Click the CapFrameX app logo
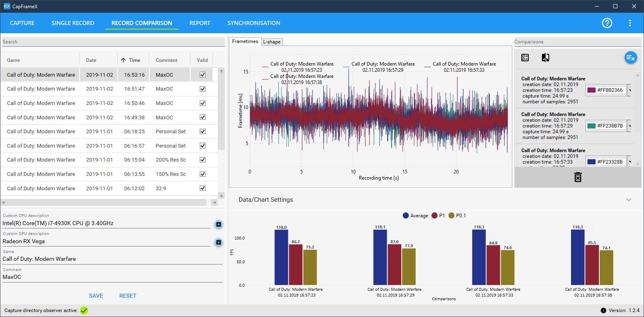The width and height of the screenshot is (644, 317). [x=7, y=6]
